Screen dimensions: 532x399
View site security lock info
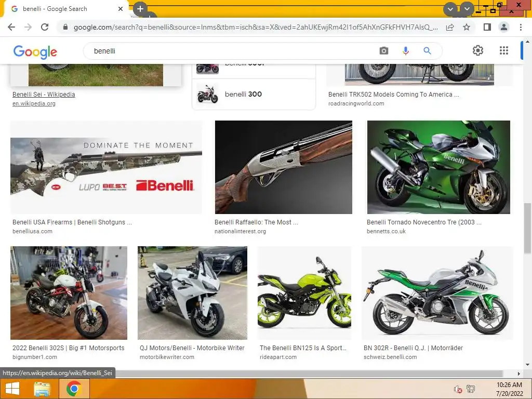pos(65,27)
